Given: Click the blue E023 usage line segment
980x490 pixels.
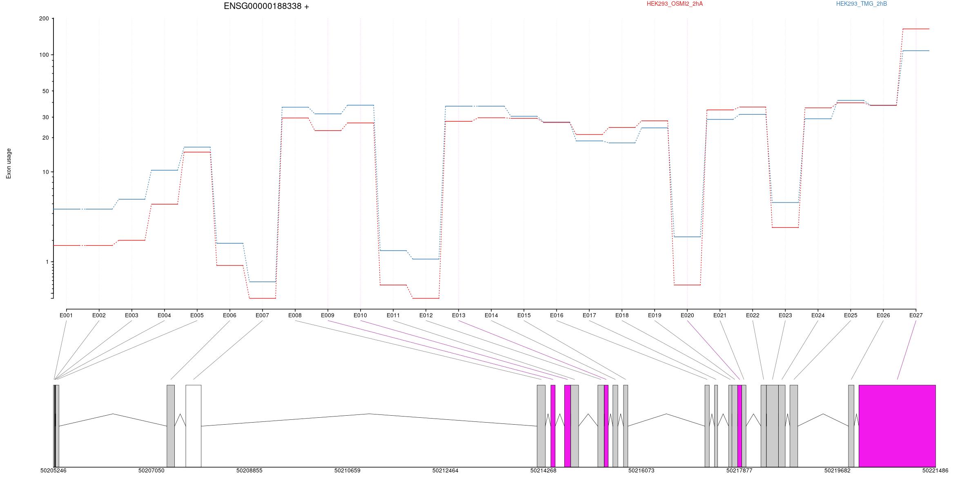Looking at the screenshot, I should [785, 203].
